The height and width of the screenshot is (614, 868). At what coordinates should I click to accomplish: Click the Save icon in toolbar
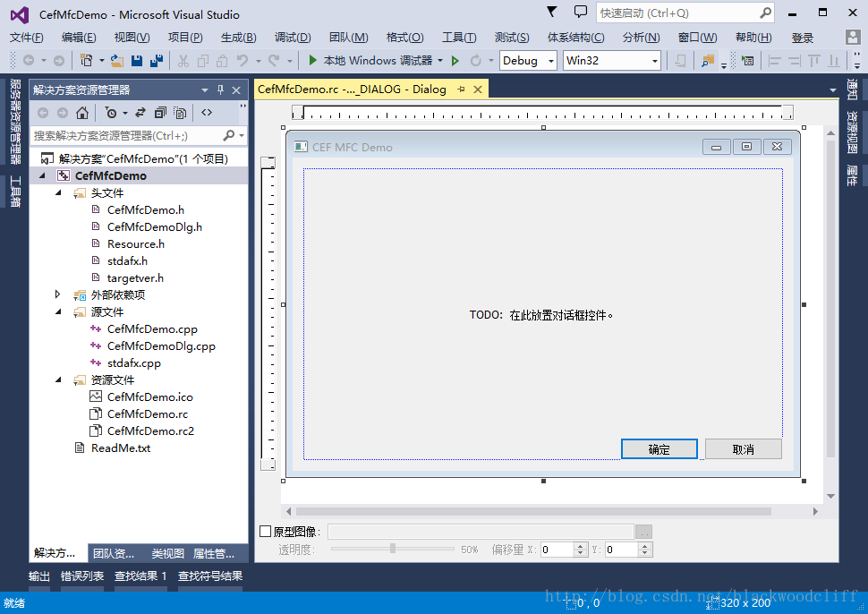(137, 60)
